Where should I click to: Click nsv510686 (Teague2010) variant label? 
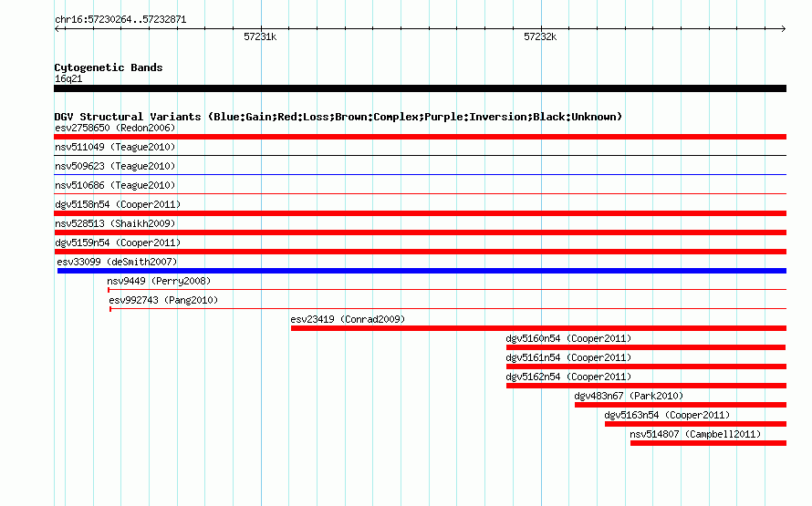115,185
